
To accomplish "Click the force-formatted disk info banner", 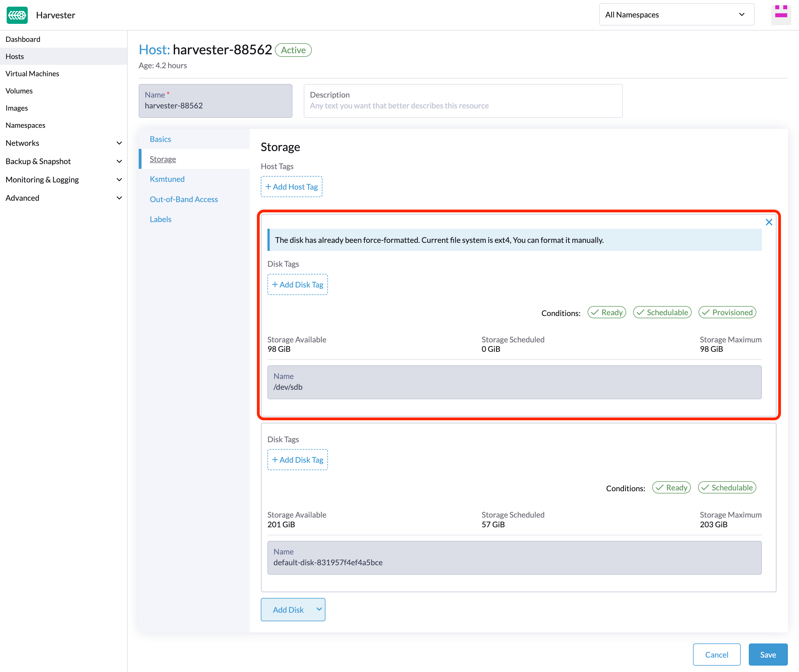I will tap(514, 240).
